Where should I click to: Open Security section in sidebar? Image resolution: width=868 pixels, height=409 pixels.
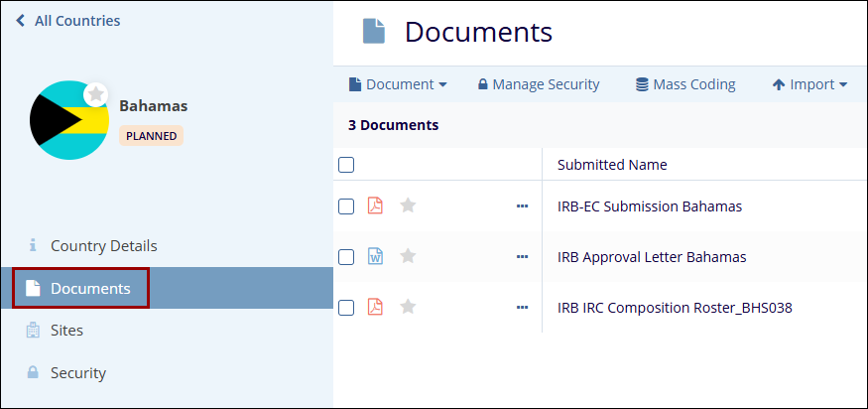click(77, 373)
